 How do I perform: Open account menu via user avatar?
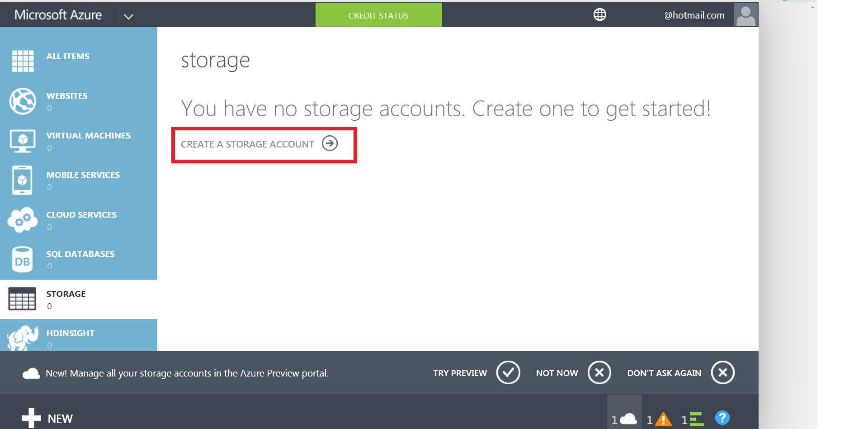(745, 15)
